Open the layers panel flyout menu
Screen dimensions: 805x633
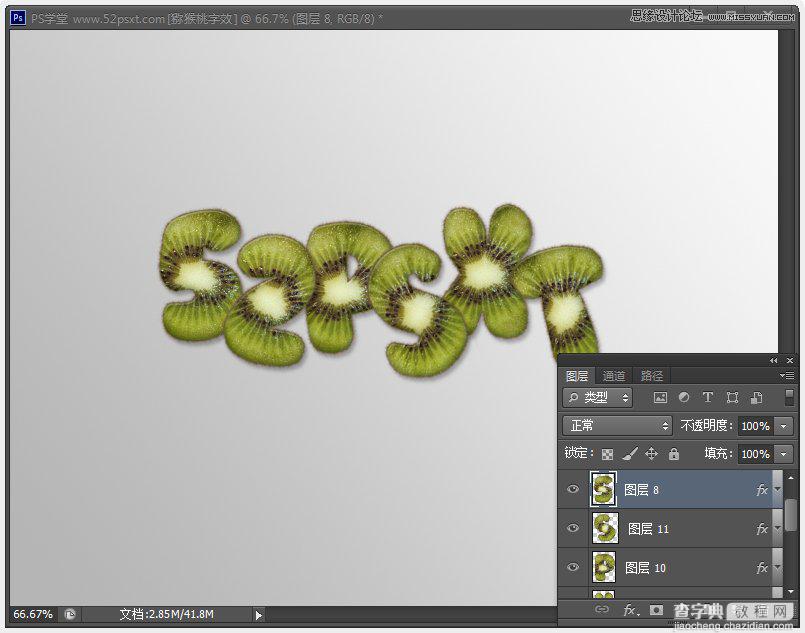[x=787, y=376]
